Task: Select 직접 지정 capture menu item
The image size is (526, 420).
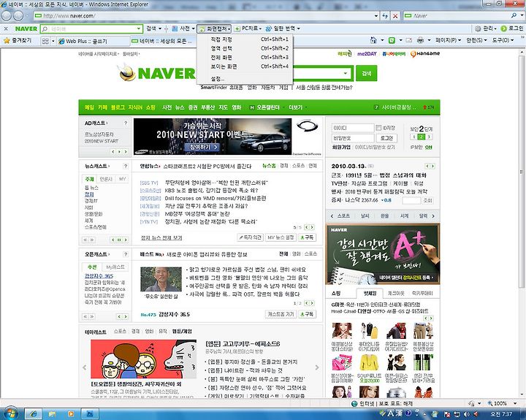Action: (x=245, y=39)
